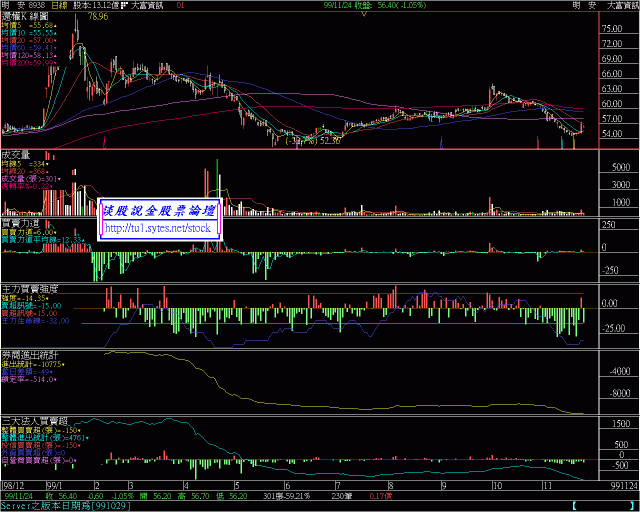Click the 1500 axis label
640x512 pixels.
621,424
